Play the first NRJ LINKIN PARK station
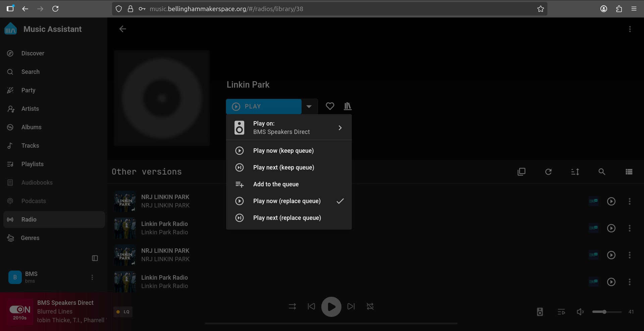This screenshot has height=331, width=644. point(611,201)
